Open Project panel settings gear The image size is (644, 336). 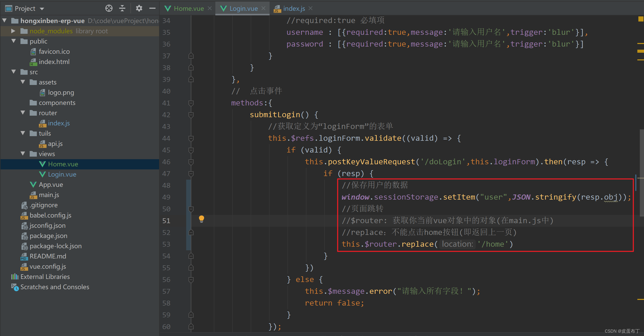pos(139,8)
